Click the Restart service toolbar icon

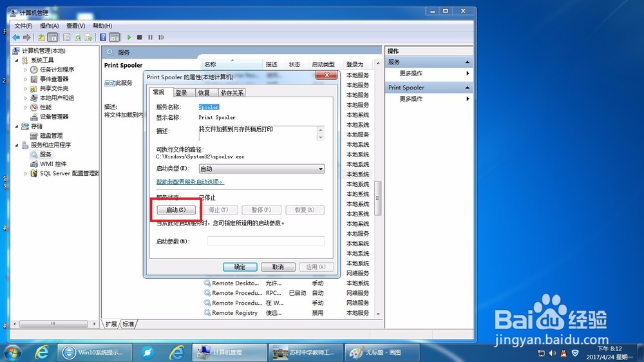[162, 37]
